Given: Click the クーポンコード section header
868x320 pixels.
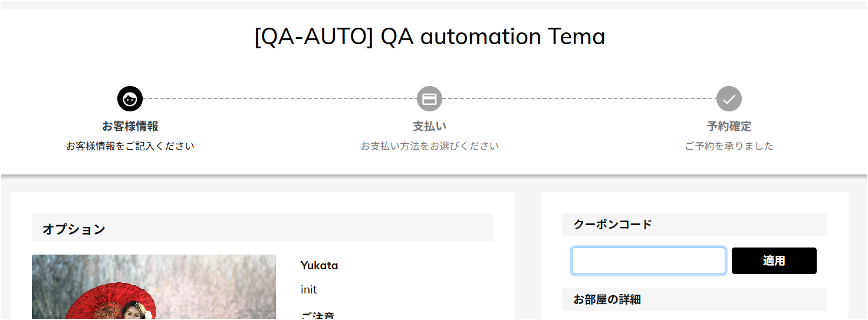Looking at the screenshot, I should pyautogui.click(x=613, y=225).
